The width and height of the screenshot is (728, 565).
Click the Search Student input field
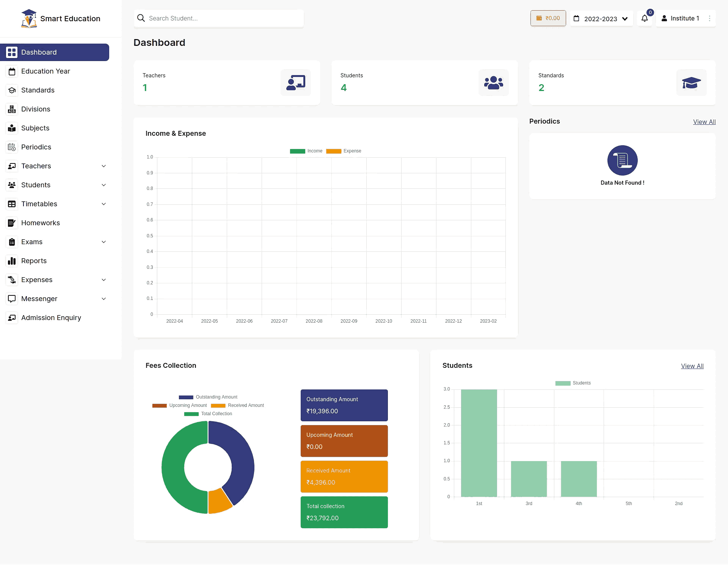pos(224,18)
